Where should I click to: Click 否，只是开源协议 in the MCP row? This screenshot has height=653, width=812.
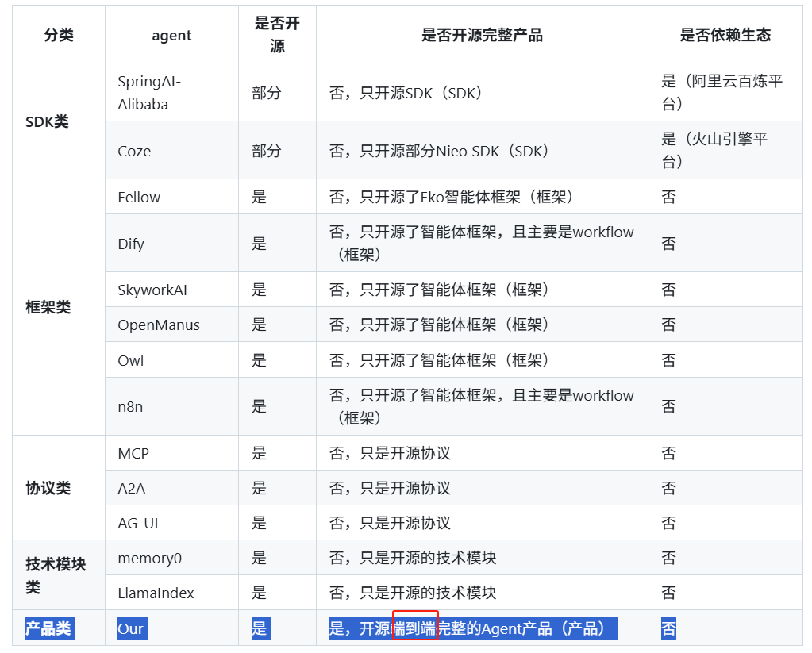[x=390, y=453]
